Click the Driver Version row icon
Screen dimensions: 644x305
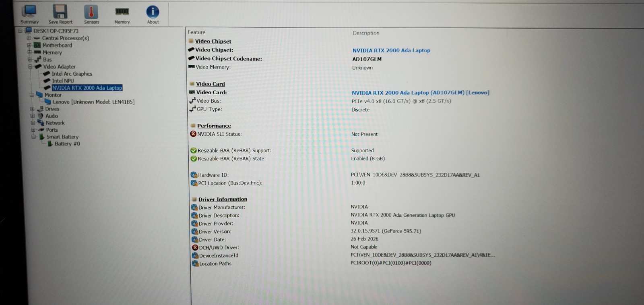(195, 231)
